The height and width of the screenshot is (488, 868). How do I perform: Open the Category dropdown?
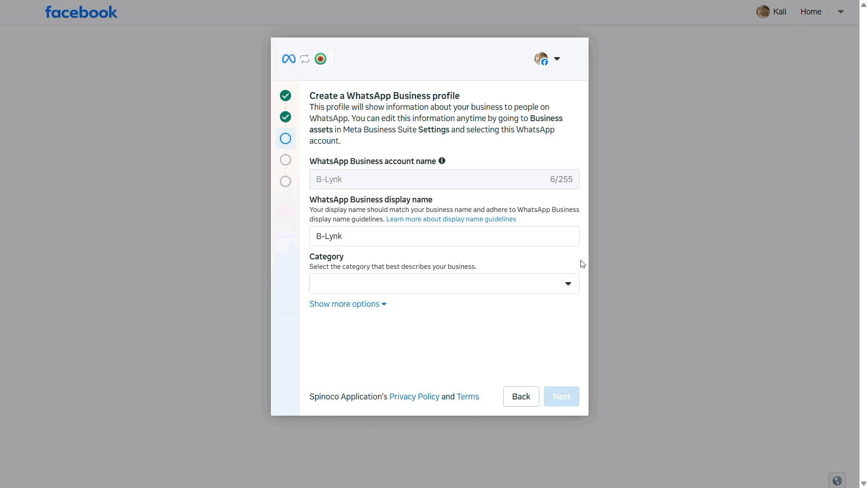tap(444, 284)
